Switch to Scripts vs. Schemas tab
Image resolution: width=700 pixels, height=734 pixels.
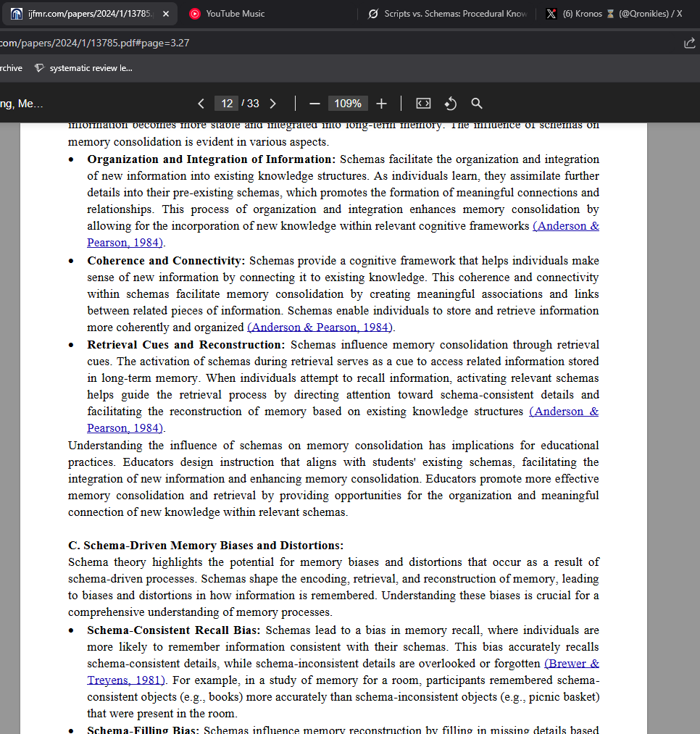click(447, 14)
